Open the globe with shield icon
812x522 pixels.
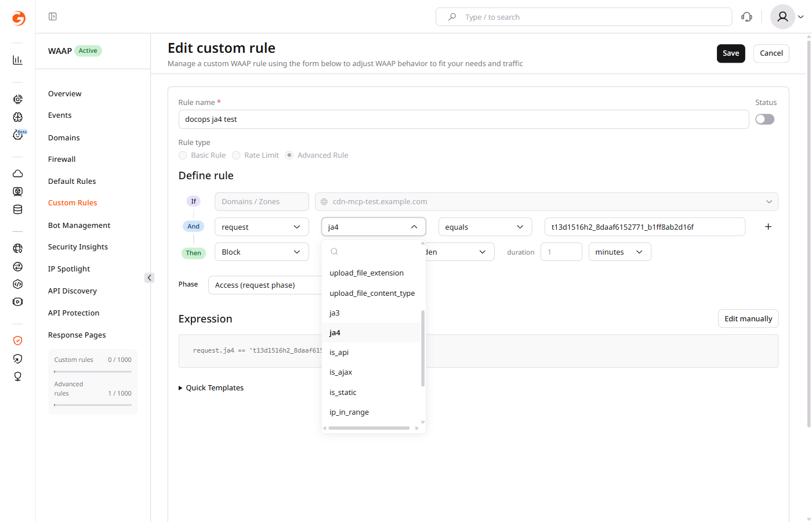click(x=18, y=248)
